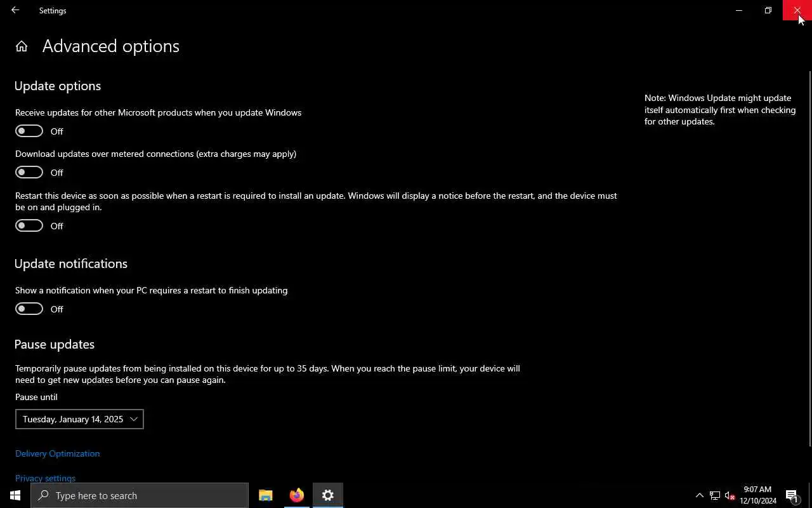Viewport: 812px width, 508px height.
Task: Enable restart notification toggle under Update notifications
Action: tap(29, 309)
